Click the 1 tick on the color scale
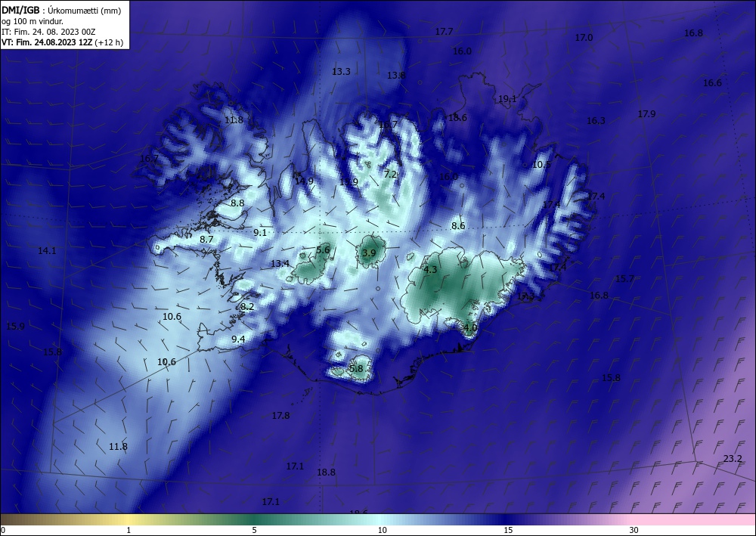Image resolution: width=756 pixels, height=536 pixels. 129,530
